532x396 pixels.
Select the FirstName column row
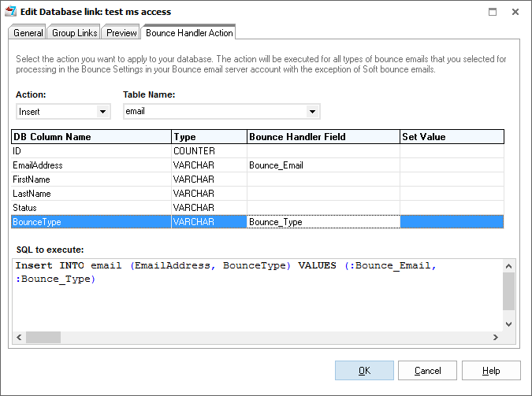pyautogui.click(x=258, y=179)
